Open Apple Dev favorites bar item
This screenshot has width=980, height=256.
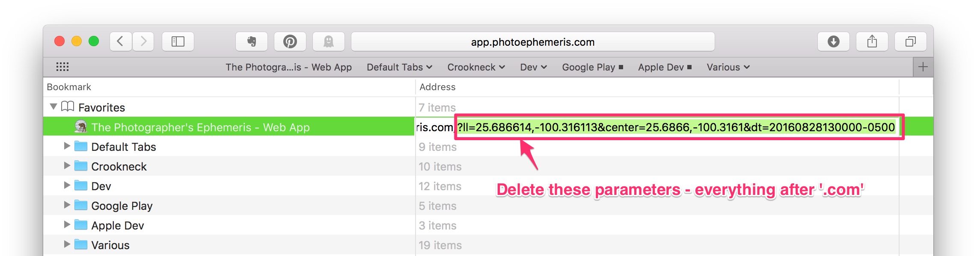pyautogui.click(x=665, y=67)
